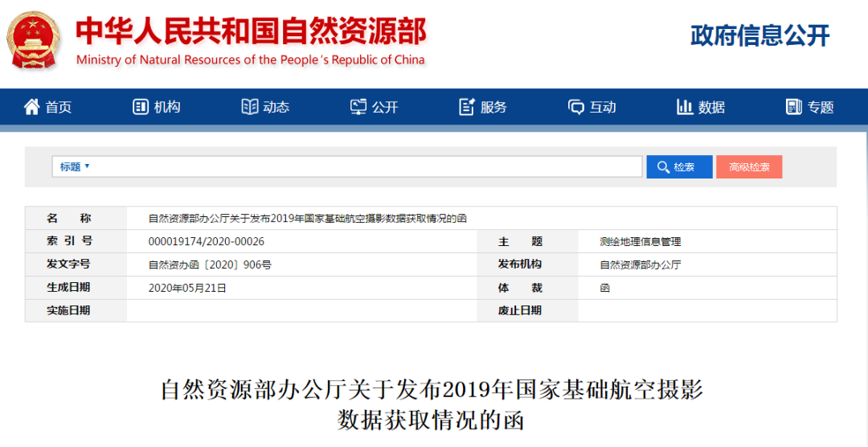This screenshot has height=447, width=868.
Task: Click the 测绘地理信息管理 topic value
Action: pos(640,241)
